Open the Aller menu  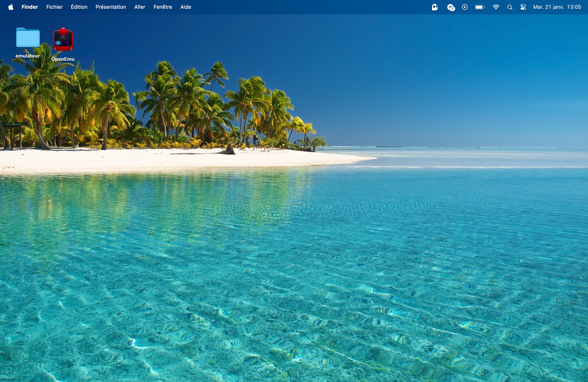pos(140,7)
